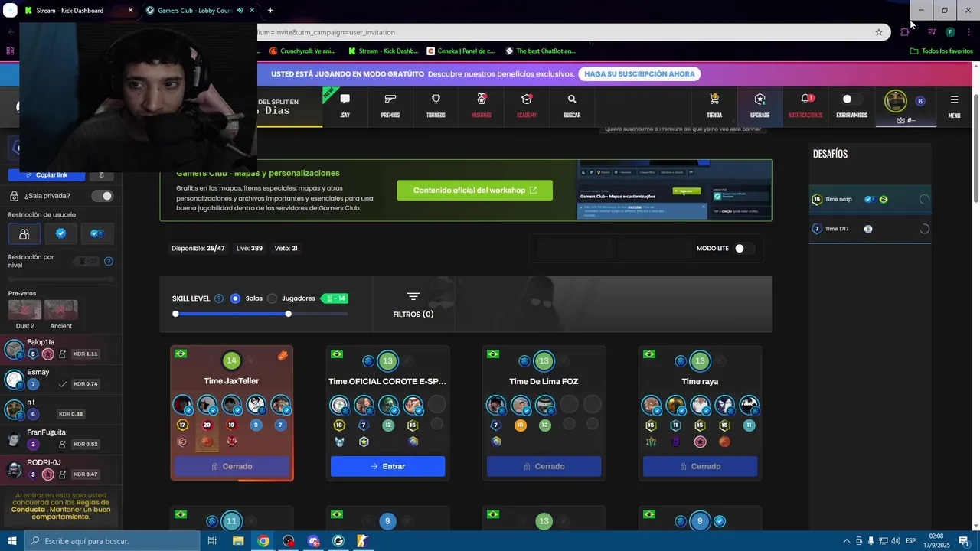980x551 pixels.
Task: Toggle the Dust 2 pre-veto map
Action: [24, 310]
